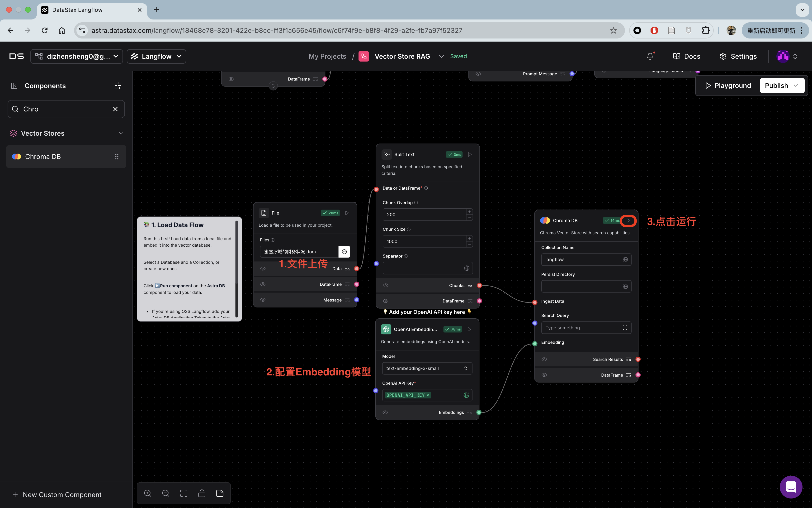The height and width of the screenshot is (508, 812).
Task: Open the Publish dropdown
Action: click(x=782, y=86)
